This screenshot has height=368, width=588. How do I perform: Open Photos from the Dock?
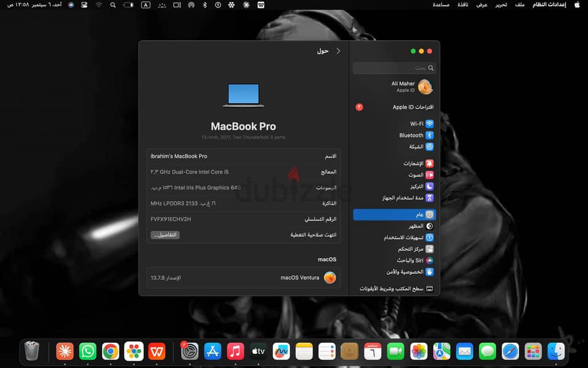(x=419, y=352)
